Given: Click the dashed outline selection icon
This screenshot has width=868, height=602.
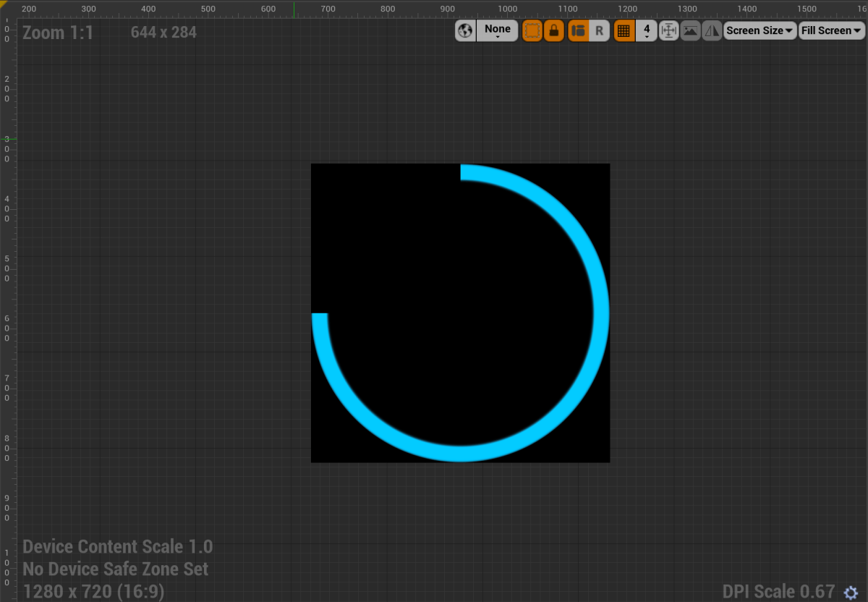Looking at the screenshot, I should (532, 30).
